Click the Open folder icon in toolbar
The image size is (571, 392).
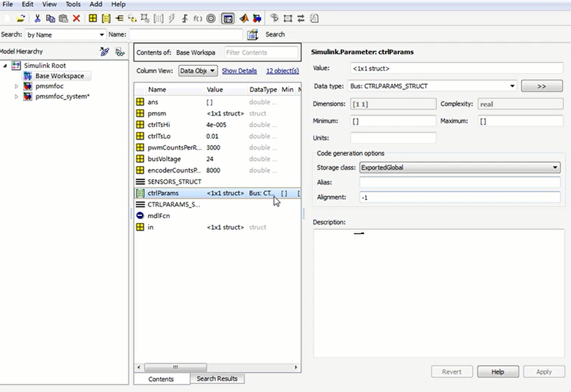click(x=21, y=18)
